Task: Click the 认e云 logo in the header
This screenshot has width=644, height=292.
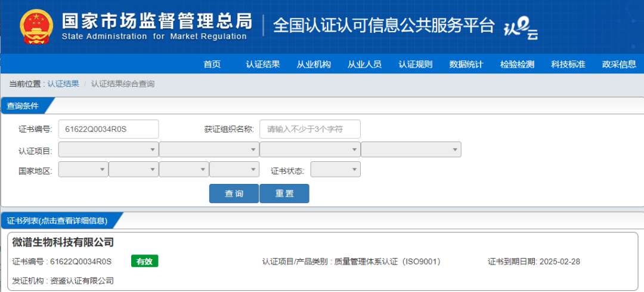Action: click(521, 29)
